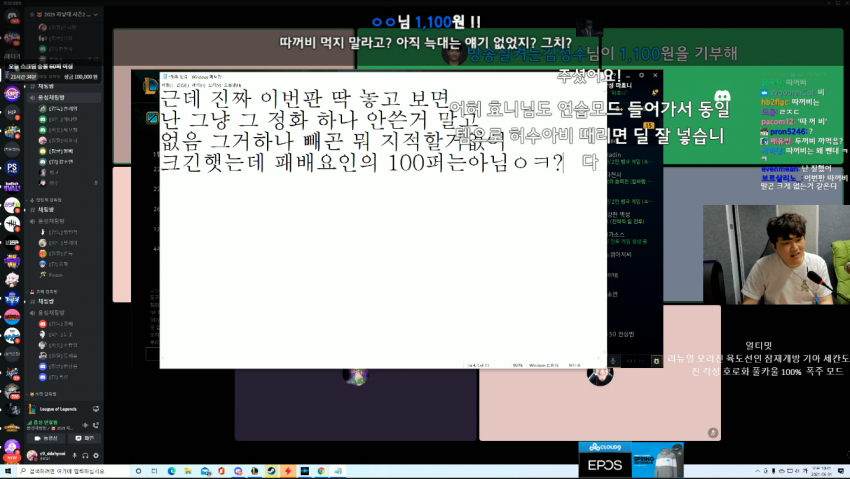Click the Windows taskbar search box

(73, 471)
